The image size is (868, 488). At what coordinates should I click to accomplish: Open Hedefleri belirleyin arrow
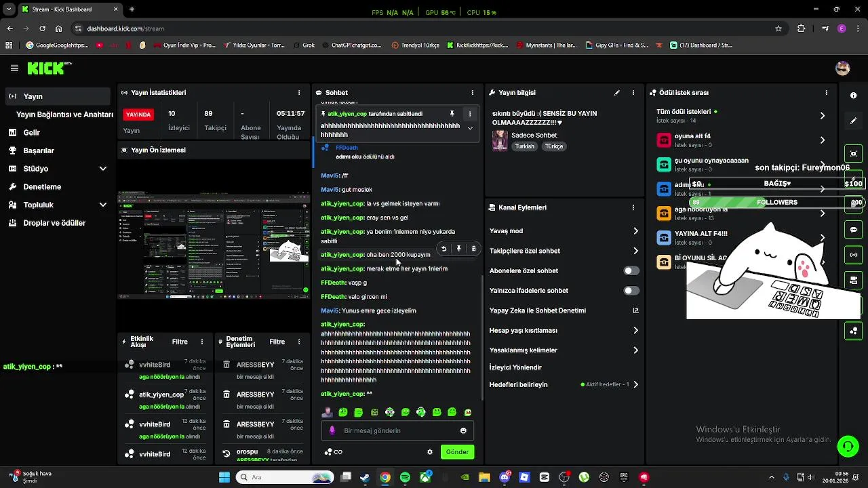tap(635, 385)
